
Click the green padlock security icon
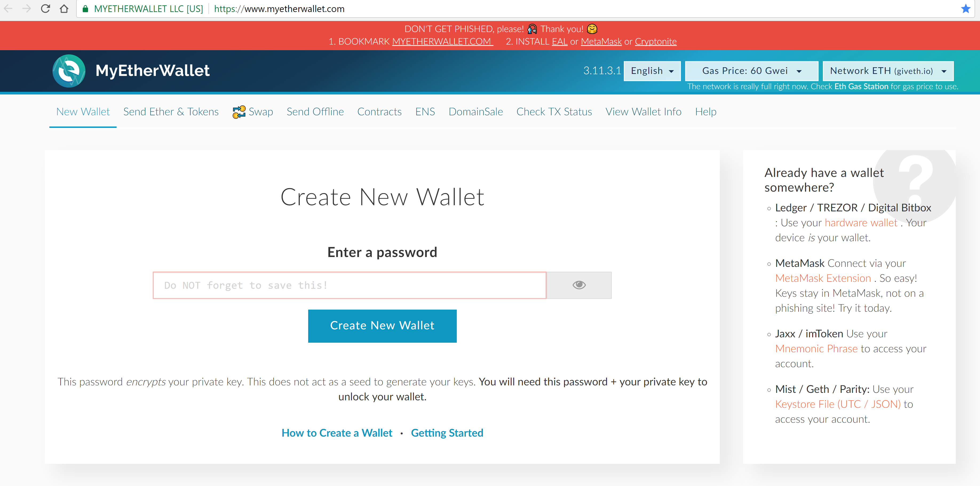pyautogui.click(x=85, y=9)
